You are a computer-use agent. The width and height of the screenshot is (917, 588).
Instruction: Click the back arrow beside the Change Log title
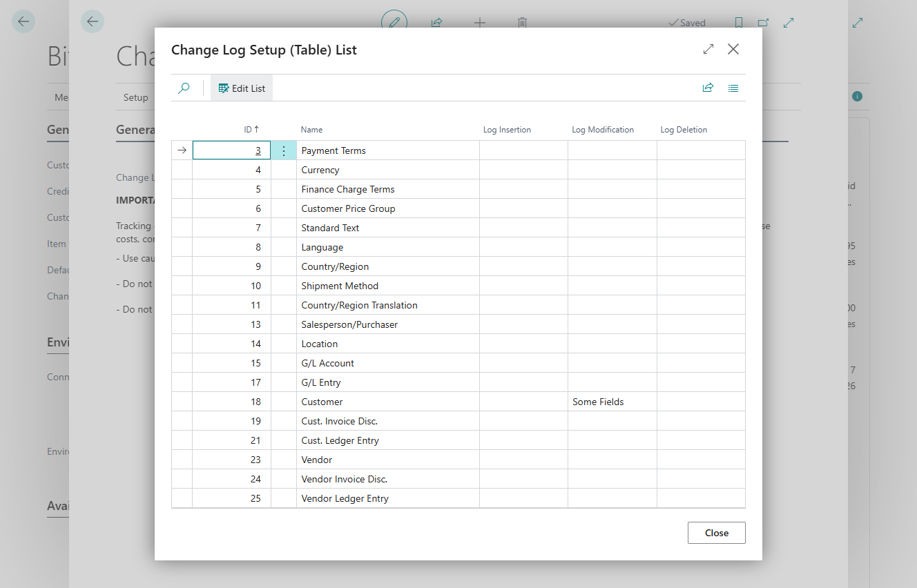(93, 21)
